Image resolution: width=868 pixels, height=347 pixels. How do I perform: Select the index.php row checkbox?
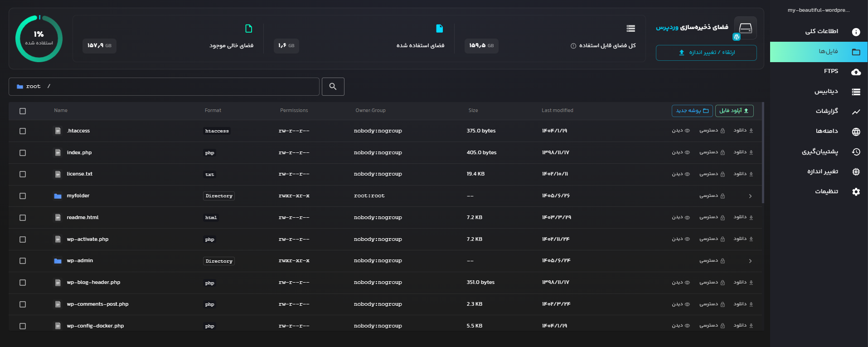23,153
